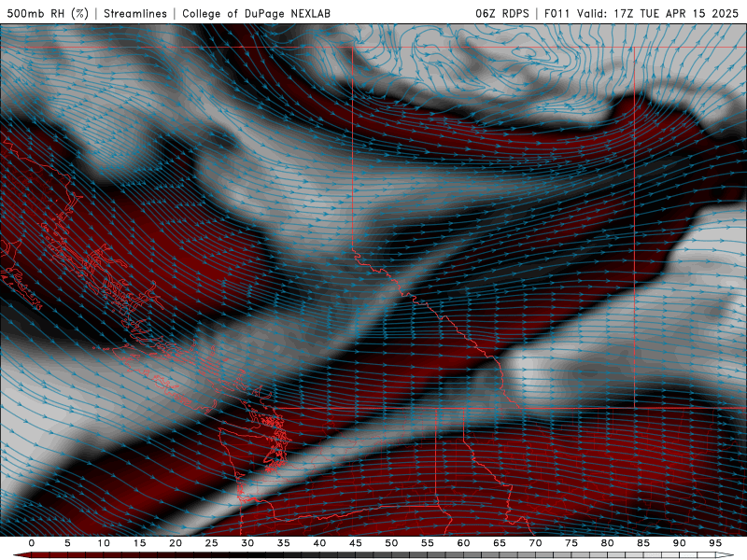Click the "F011" forecast hour text
Screen dimensions: 747x560
557,13
